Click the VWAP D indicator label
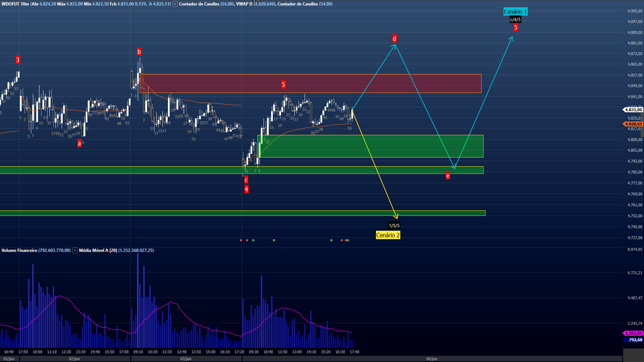This screenshot has width=644, height=362. pos(244,4)
